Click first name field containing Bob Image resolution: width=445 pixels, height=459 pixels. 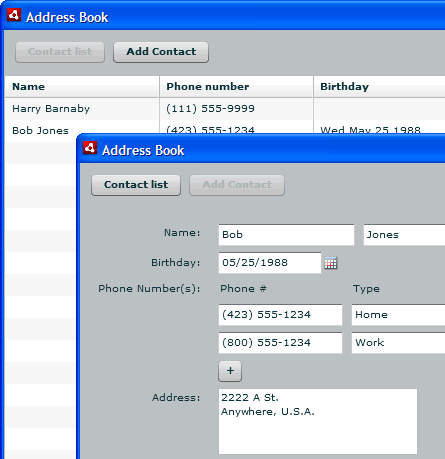coord(286,235)
